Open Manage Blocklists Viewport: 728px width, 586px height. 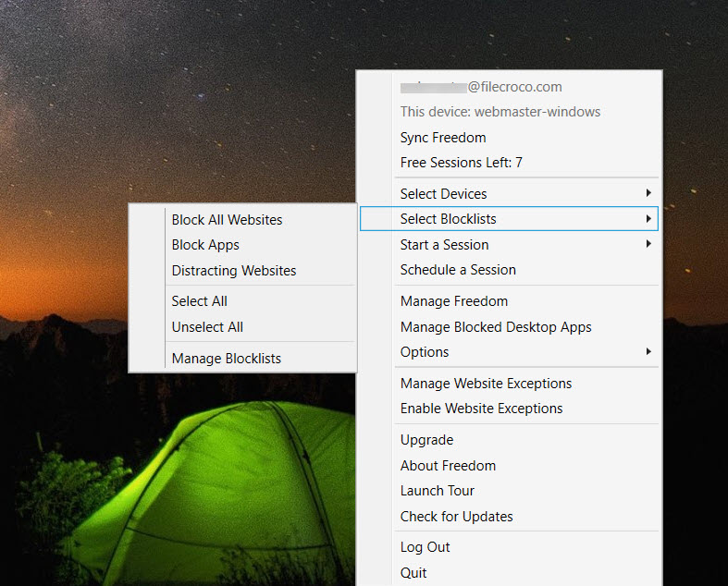point(243,359)
